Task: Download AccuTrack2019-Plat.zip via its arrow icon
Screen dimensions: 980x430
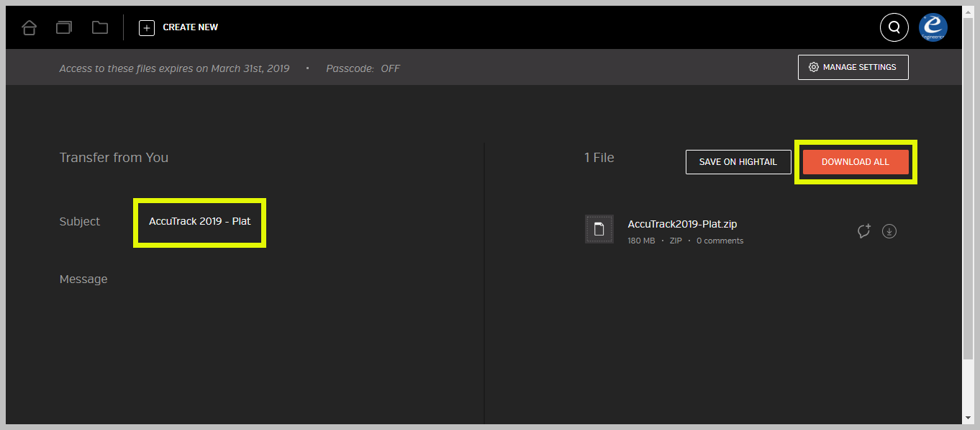Action: [889, 231]
